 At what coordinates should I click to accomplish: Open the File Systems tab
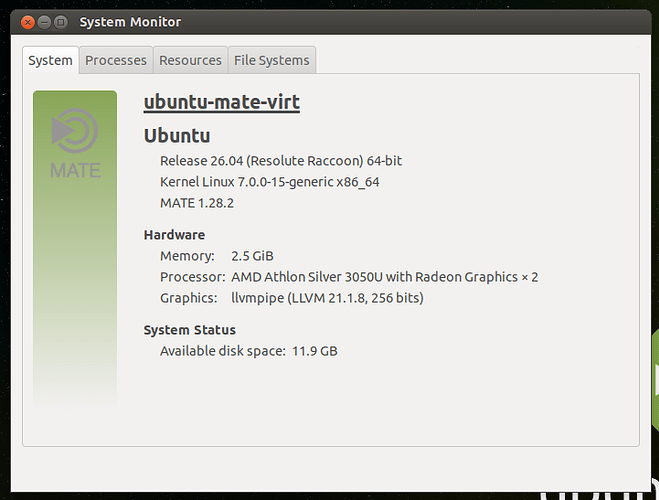272,60
